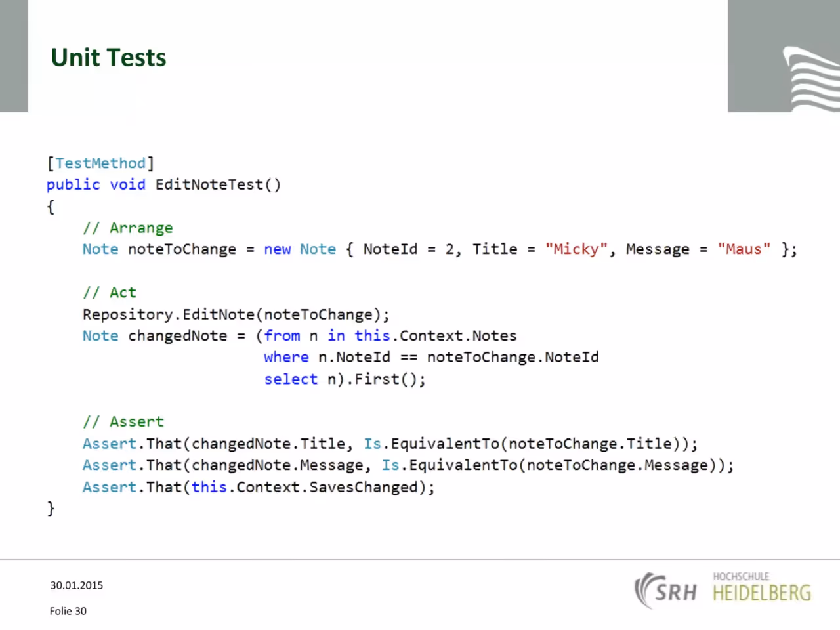840x630 pixels.
Task: Click the Assert comment line
Action: (123, 421)
